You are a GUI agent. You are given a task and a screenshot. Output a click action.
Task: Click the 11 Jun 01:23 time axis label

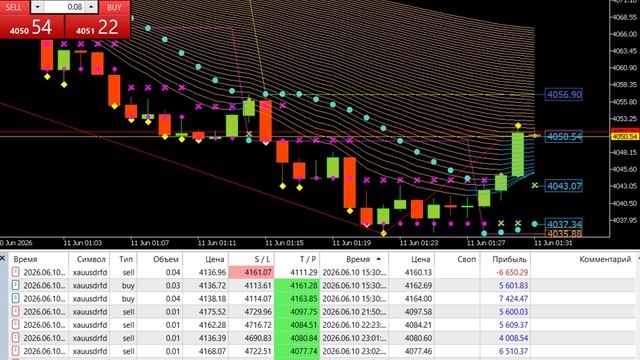pyautogui.click(x=418, y=243)
